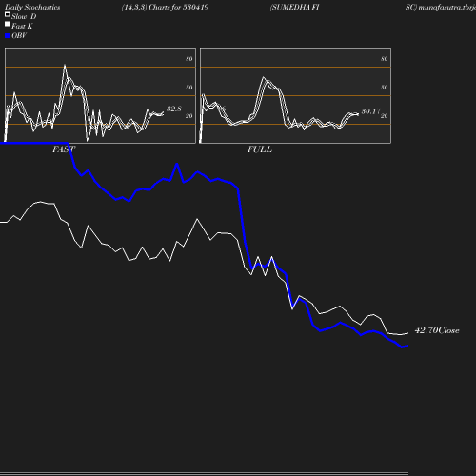Click the 'OBV' legend label
This screenshot has height=476, width=476.
[19, 36]
